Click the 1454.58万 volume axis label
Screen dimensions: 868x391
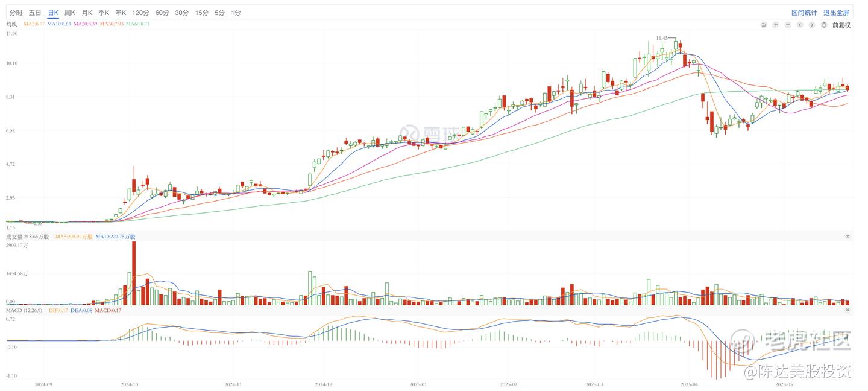(17, 274)
